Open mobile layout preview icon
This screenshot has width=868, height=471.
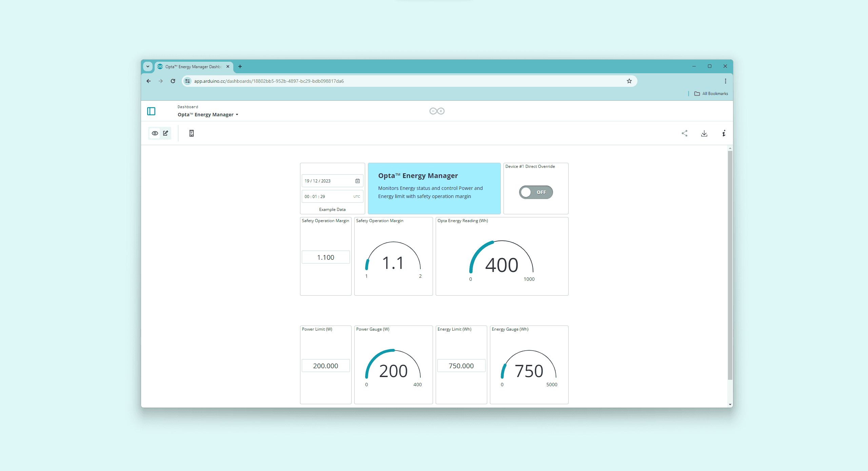[x=192, y=133]
